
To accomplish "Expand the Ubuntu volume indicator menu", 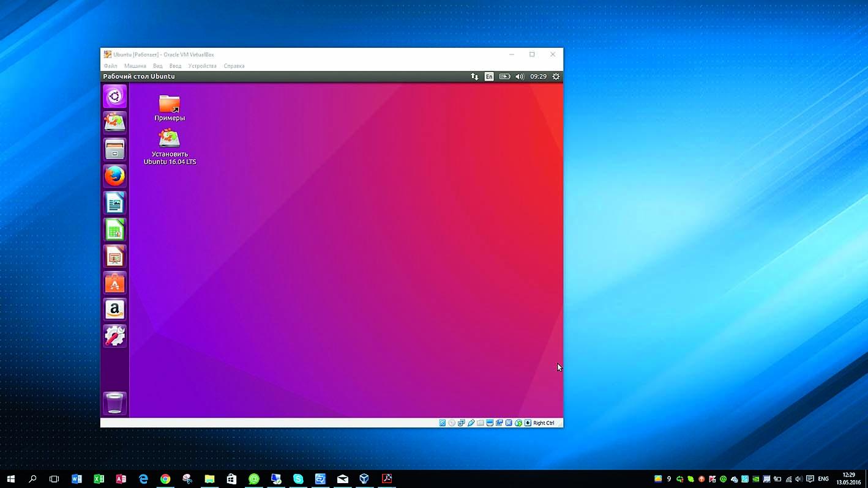I will coord(520,76).
